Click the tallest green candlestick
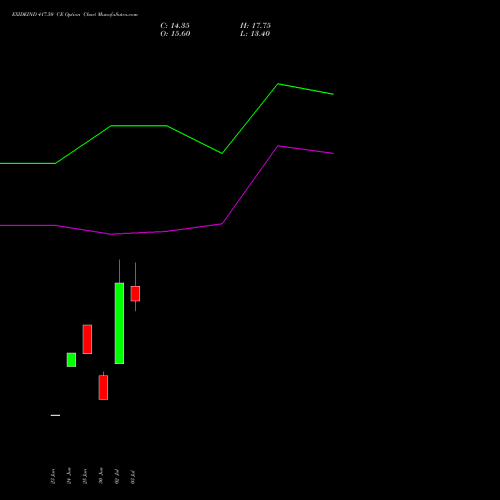The image size is (500, 500). click(119, 323)
